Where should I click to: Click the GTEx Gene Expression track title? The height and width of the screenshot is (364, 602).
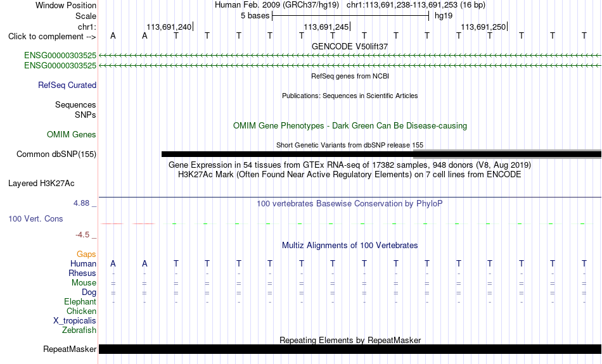click(350, 165)
